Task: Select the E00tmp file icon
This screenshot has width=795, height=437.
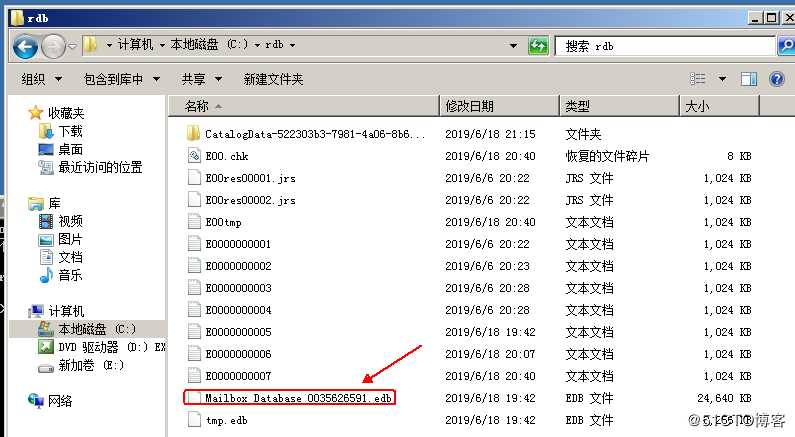Action: point(194,221)
